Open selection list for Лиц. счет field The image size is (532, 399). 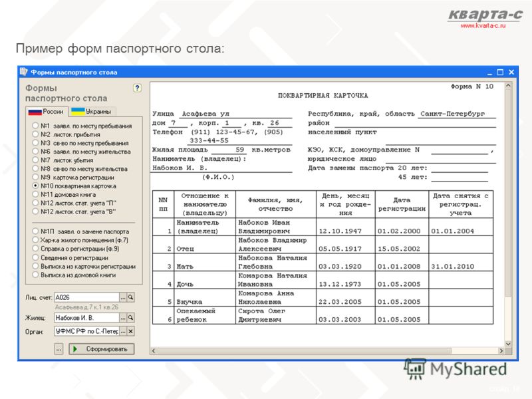point(123,297)
